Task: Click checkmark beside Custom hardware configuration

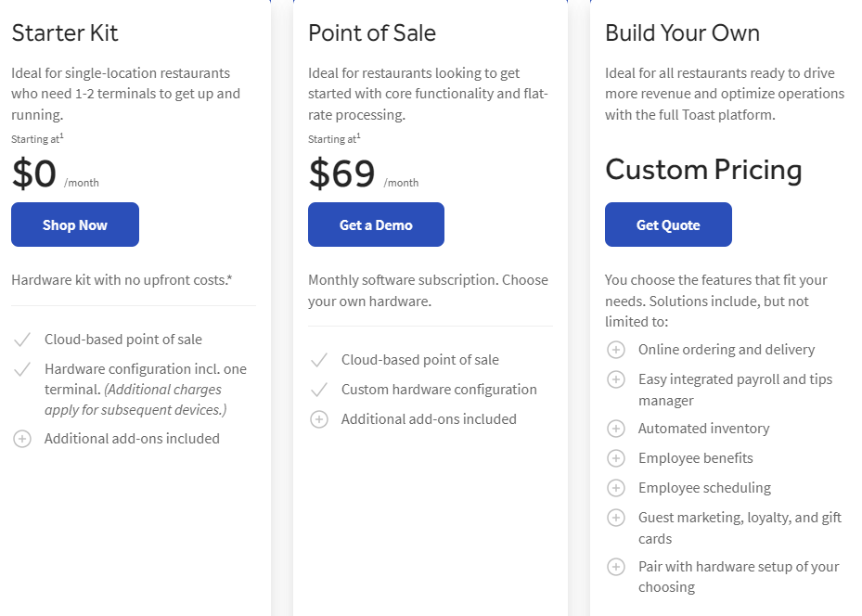Action: (319, 390)
